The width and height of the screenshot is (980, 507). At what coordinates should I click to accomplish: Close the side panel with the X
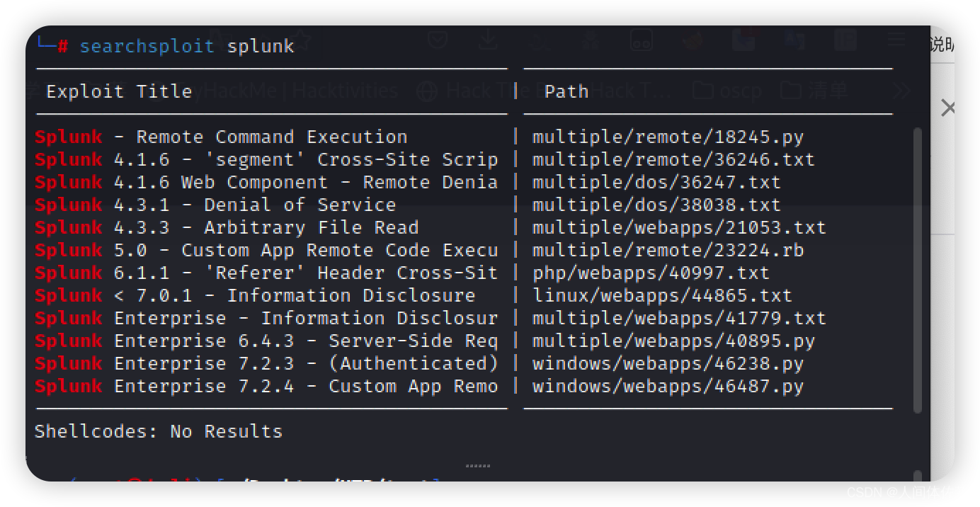pos(948,108)
